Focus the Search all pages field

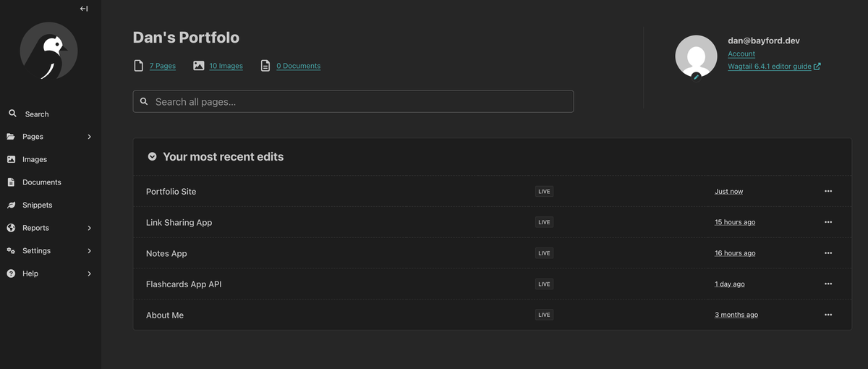tap(353, 101)
